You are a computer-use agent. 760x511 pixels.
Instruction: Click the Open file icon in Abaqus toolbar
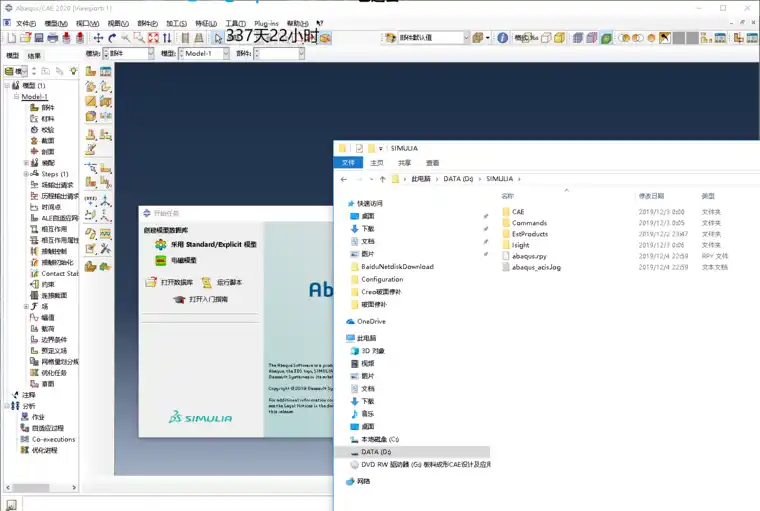tap(26, 38)
